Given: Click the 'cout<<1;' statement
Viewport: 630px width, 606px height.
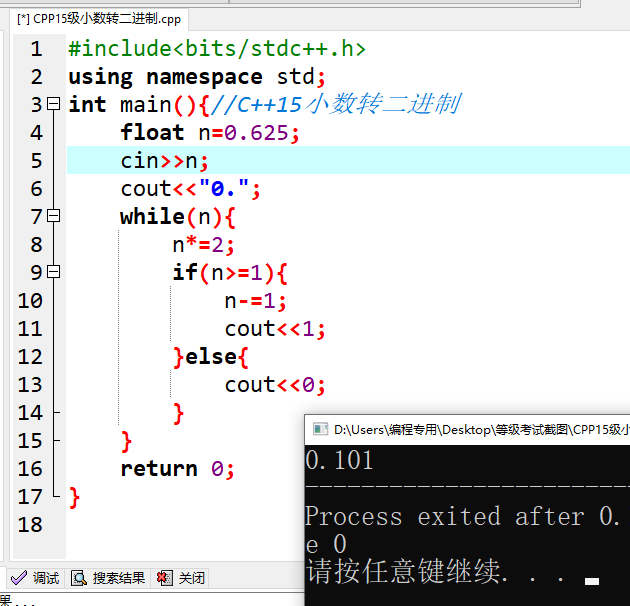Looking at the screenshot, I should click(275, 329).
